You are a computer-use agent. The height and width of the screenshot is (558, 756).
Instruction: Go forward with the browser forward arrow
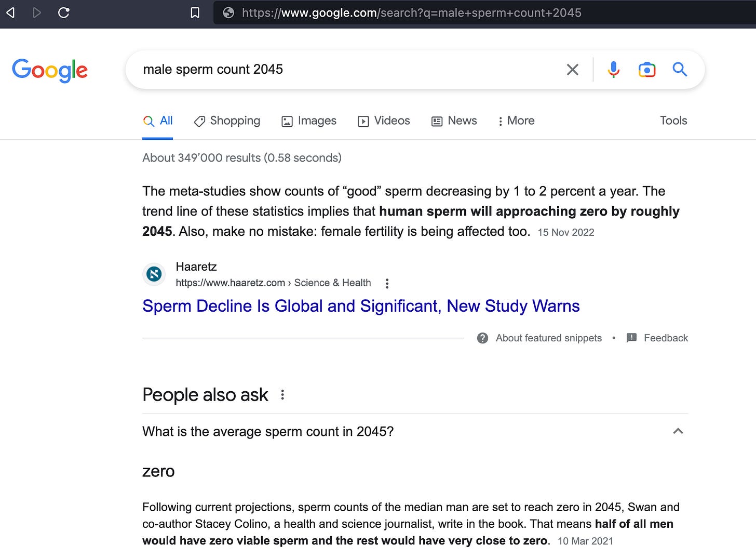pos(37,12)
